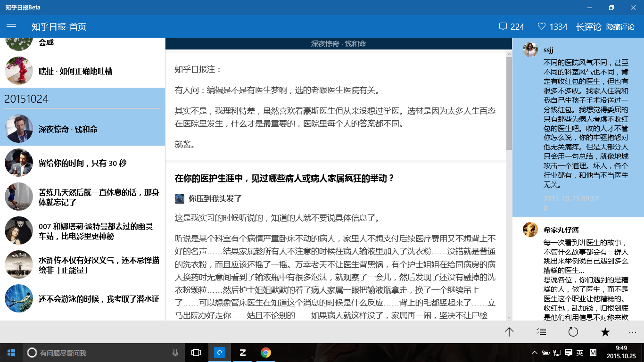The height and width of the screenshot is (362, 644).
Task: Open the Windows Start menu
Action: pos(11,353)
